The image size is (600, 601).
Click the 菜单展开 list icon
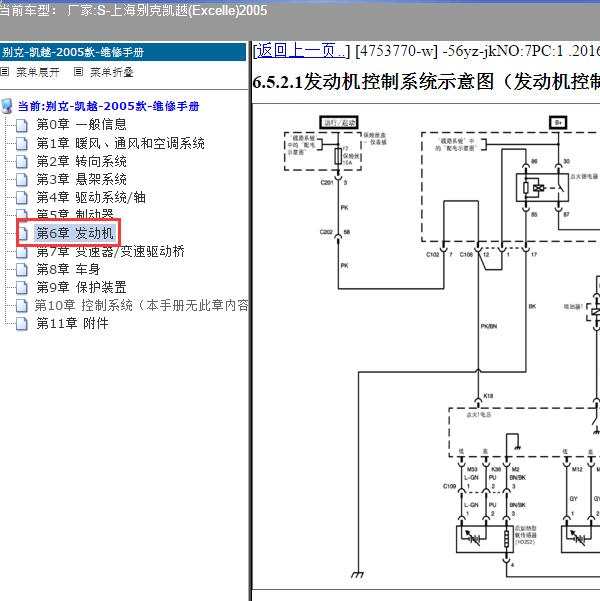click(x=5, y=72)
